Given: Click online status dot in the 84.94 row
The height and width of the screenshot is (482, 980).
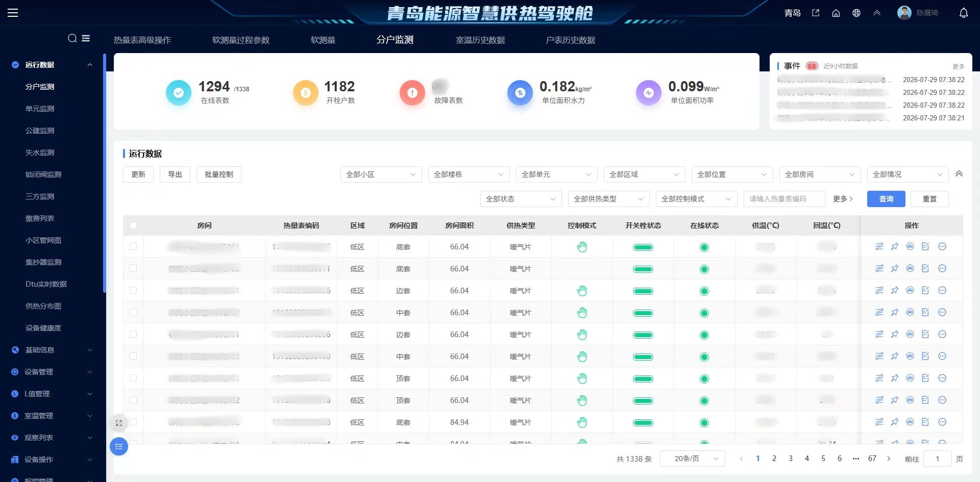Looking at the screenshot, I should click(704, 423).
